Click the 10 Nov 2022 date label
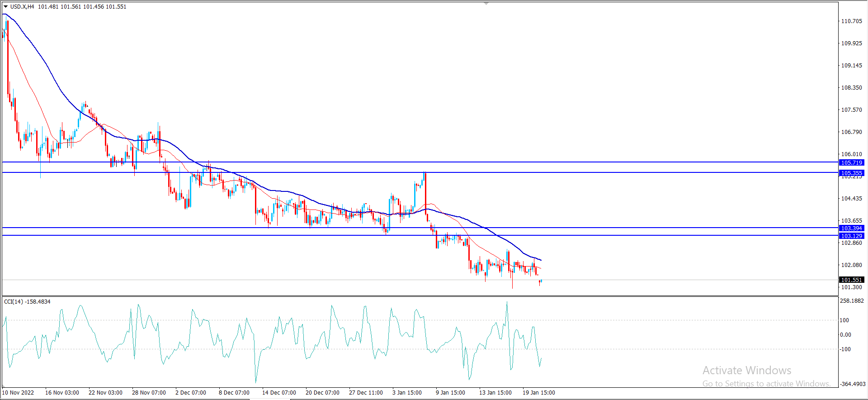 tap(18, 392)
